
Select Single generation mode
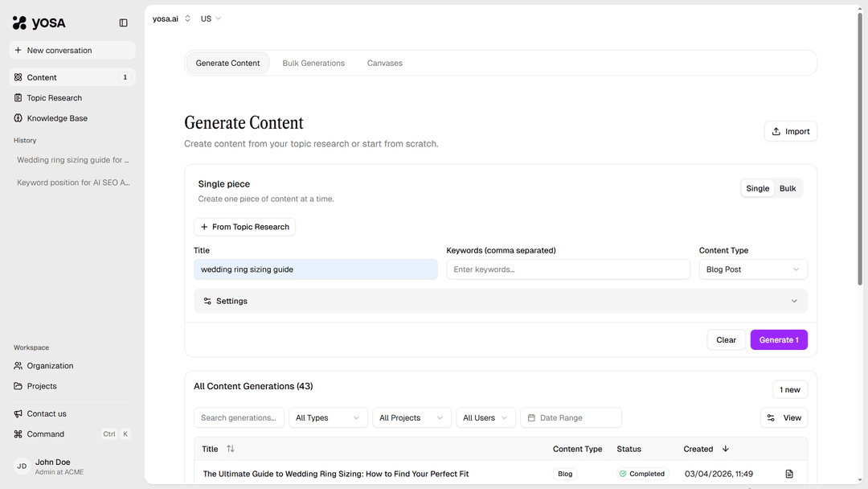pos(757,187)
